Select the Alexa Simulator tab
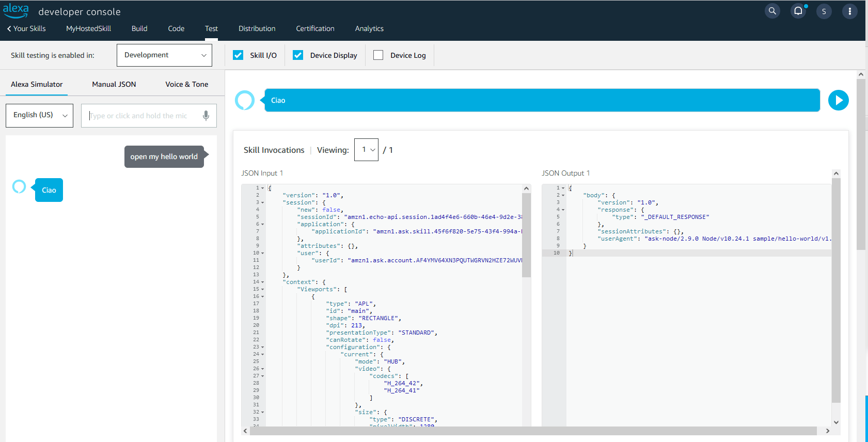The image size is (868, 442). pyautogui.click(x=37, y=84)
